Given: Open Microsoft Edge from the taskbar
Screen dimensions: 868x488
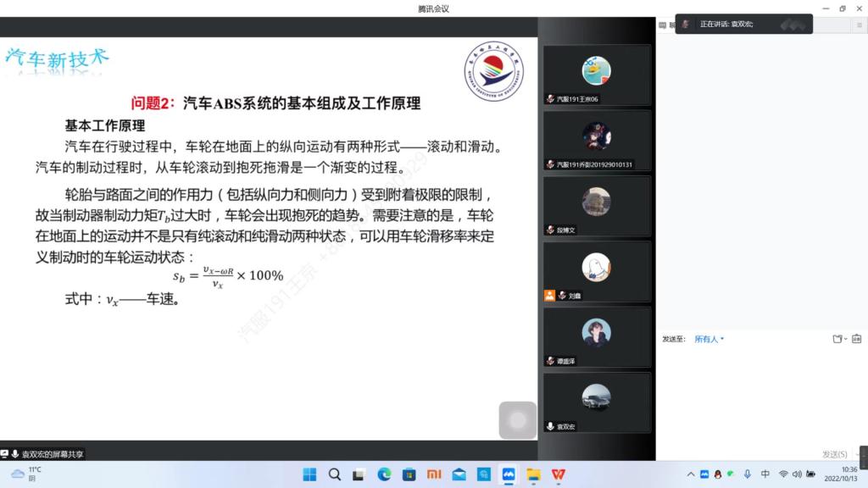Looking at the screenshot, I should pos(384,474).
